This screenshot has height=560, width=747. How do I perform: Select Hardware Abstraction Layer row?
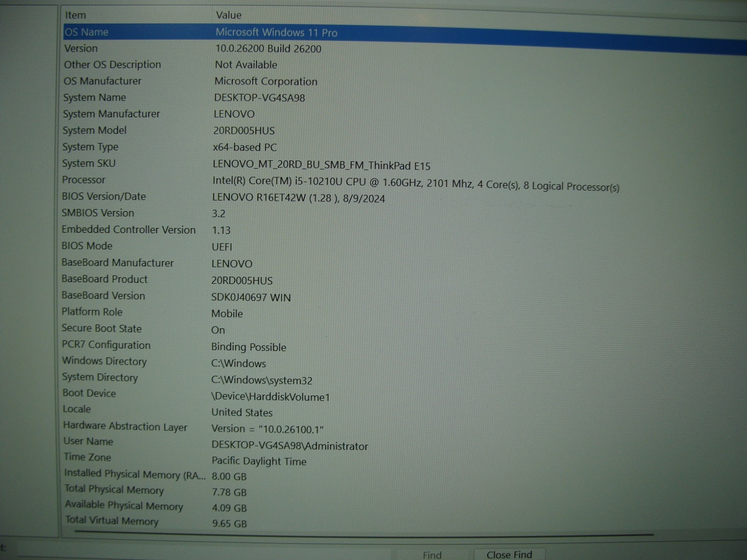click(x=125, y=426)
